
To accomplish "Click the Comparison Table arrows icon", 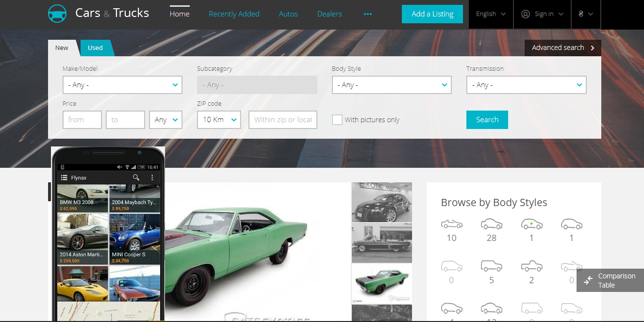I will (588, 280).
